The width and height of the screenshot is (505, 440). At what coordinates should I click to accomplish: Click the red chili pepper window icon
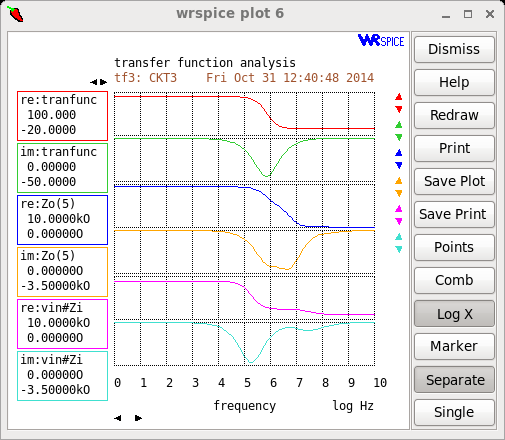pyautogui.click(x=15, y=14)
